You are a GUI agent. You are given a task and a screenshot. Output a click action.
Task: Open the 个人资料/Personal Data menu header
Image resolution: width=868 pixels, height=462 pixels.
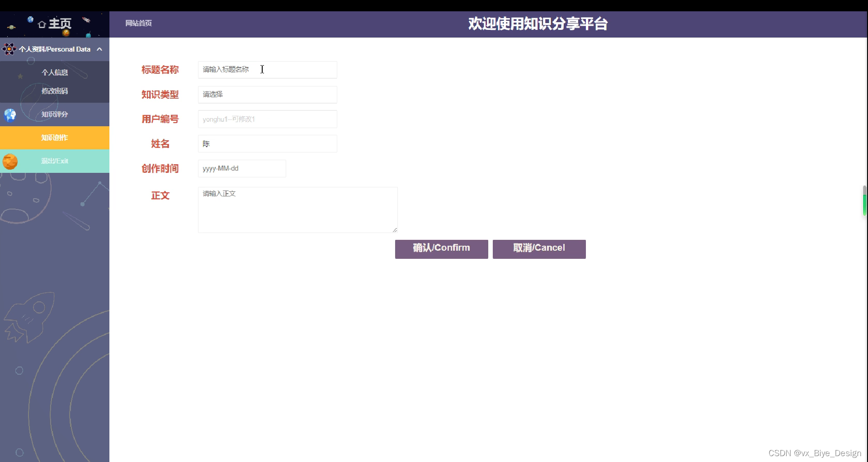pos(55,49)
